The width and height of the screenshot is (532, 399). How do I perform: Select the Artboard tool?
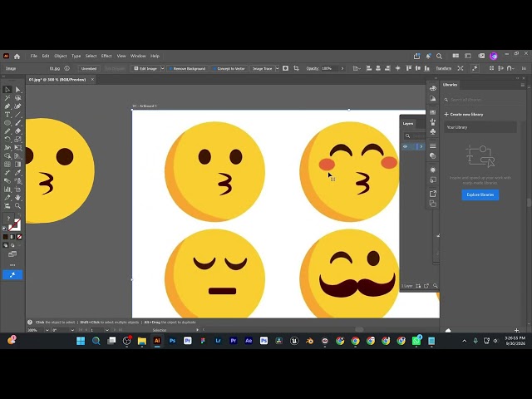pyautogui.click(x=18, y=189)
